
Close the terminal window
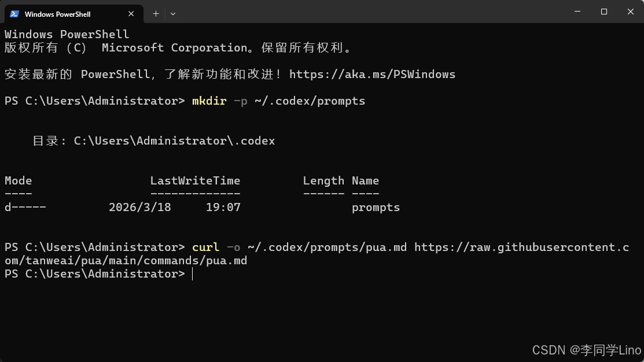631,12
